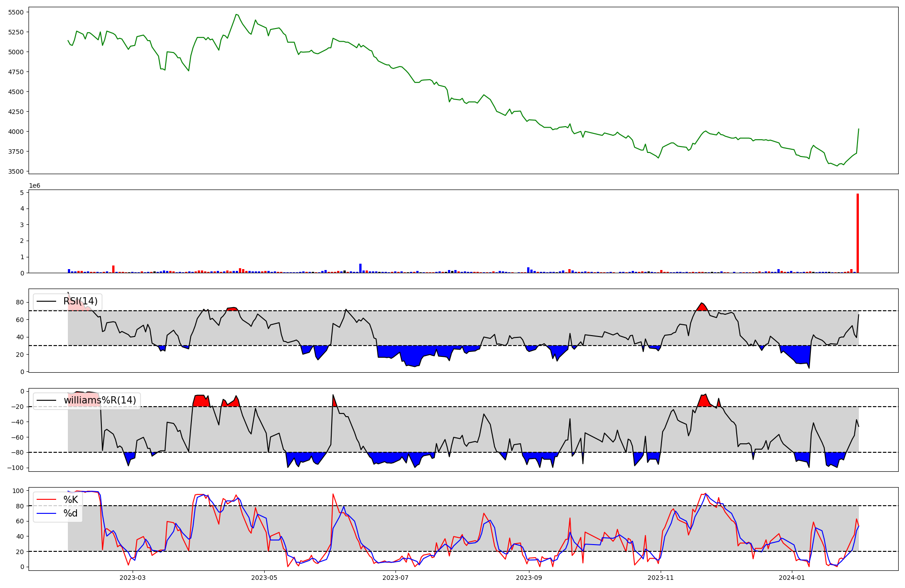Click the 3500 price axis label
Viewport: 905px width, 588px height.
coord(16,171)
